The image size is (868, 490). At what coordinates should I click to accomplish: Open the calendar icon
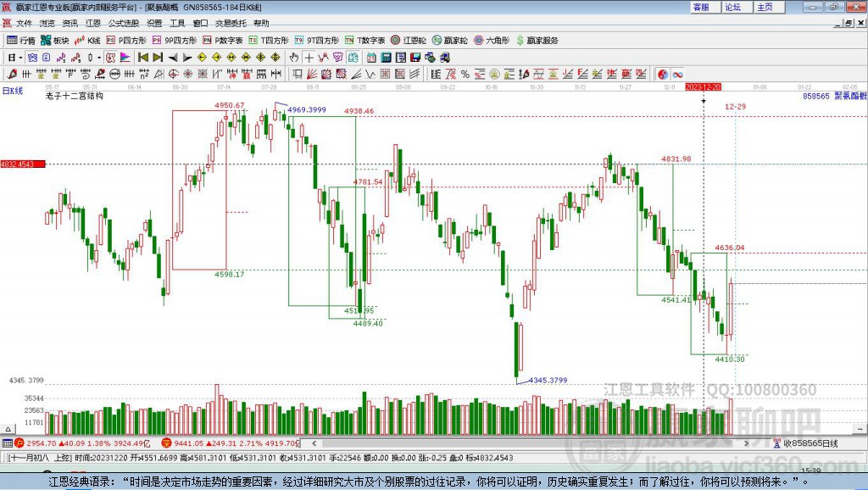(x=371, y=58)
